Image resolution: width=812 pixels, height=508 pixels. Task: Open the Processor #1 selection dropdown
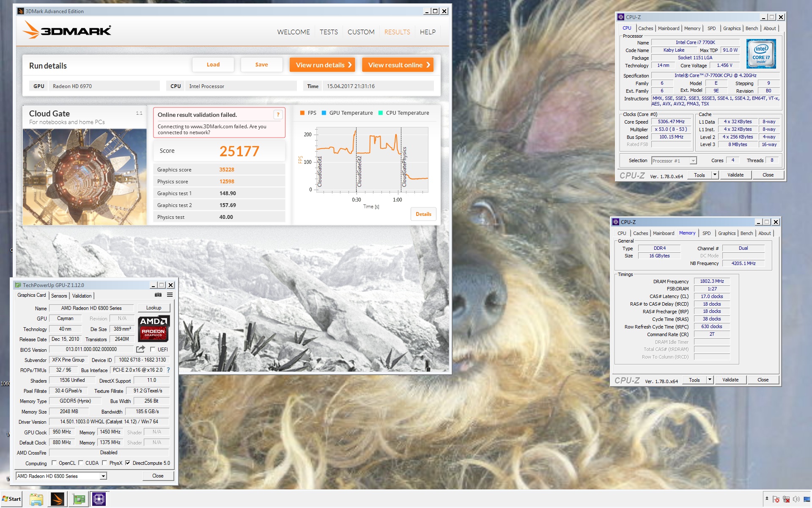tap(693, 161)
